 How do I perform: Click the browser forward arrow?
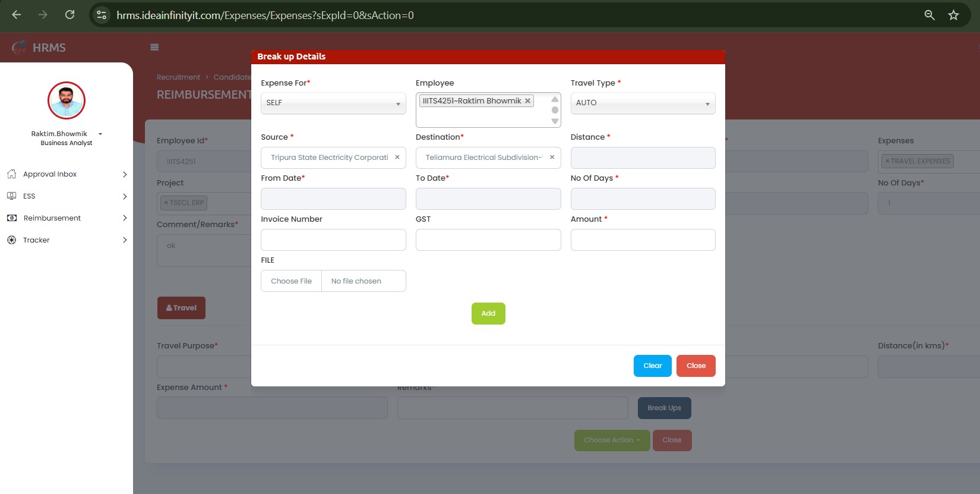[43, 15]
